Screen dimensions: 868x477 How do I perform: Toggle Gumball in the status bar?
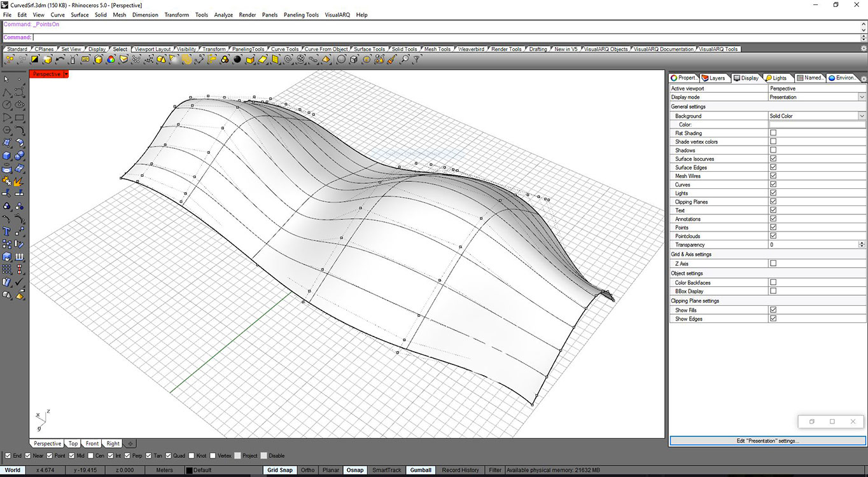(x=420, y=470)
